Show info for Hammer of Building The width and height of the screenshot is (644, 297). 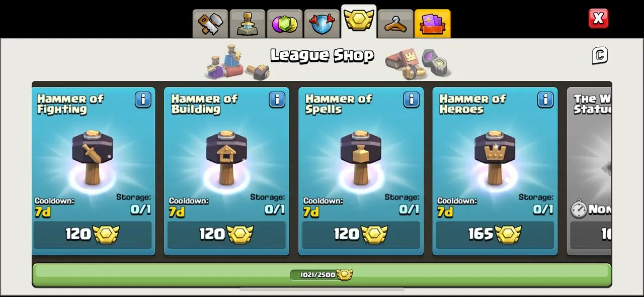pyautogui.click(x=277, y=100)
